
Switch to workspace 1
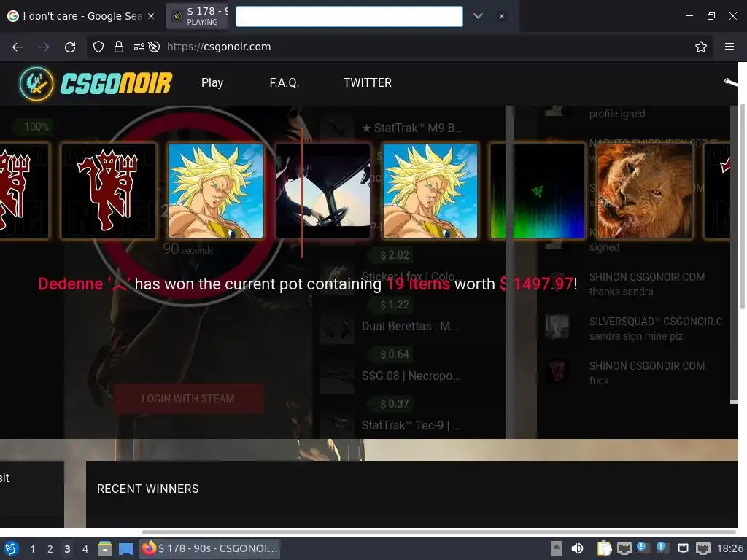[x=32, y=549]
